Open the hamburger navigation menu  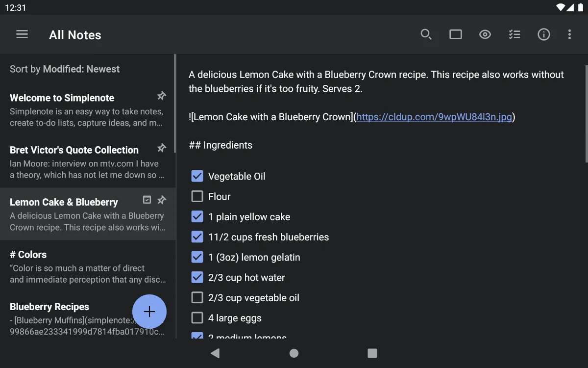pos(22,34)
